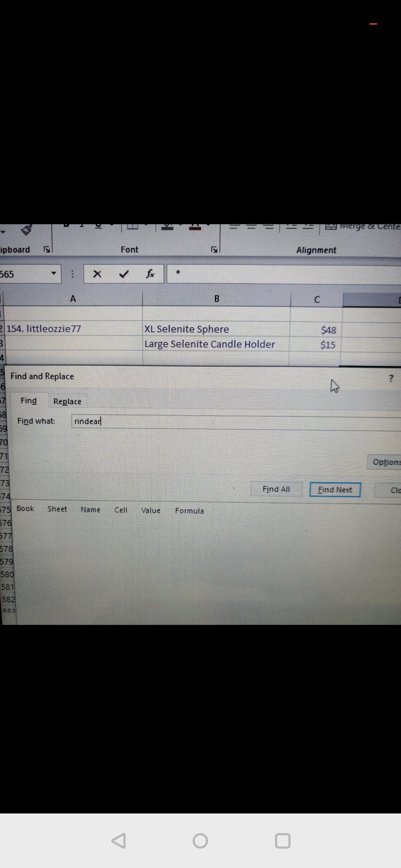Screen dimensions: 401x868
Task: Select the $48 price cell
Action: click(x=316, y=330)
